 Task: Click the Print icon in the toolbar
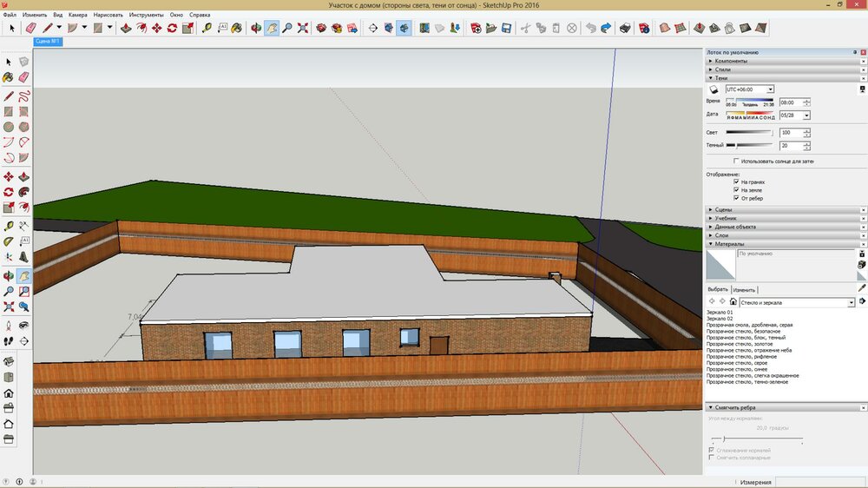click(623, 28)
